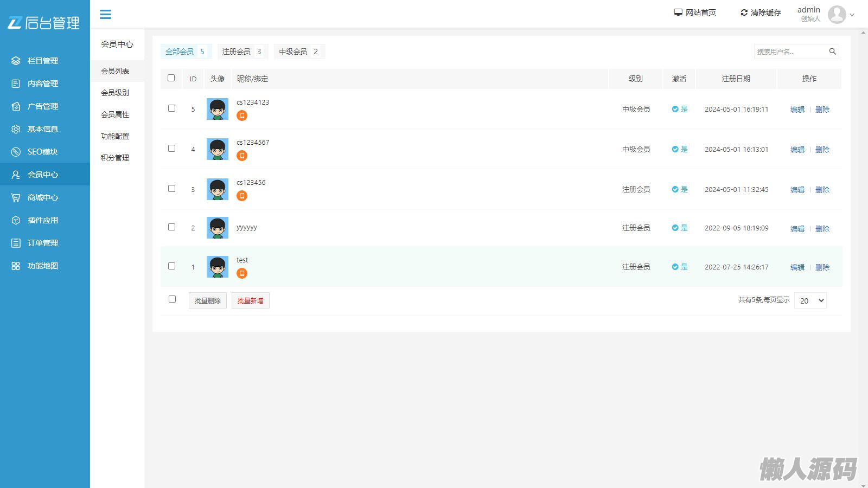868x488 pixels.
Task: Open the per-page count dropdown showing 20
Action: pos(810,300)
